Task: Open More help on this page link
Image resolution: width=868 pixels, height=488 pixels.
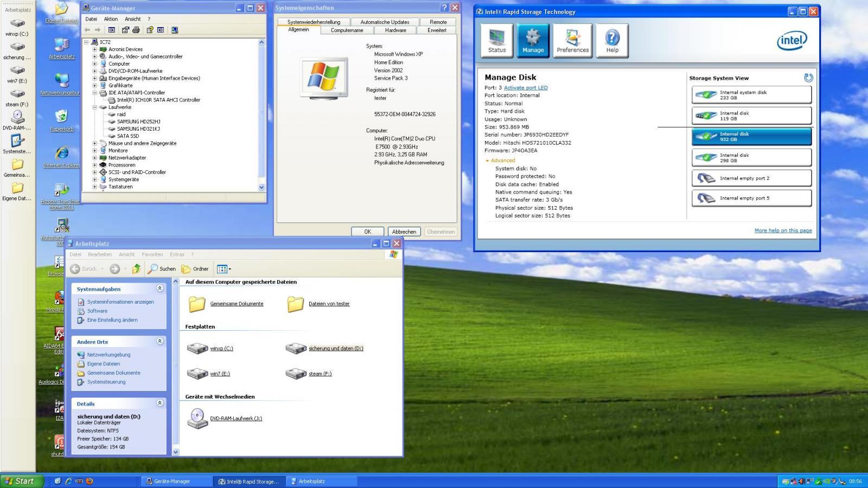Action: tap(783, 230)
